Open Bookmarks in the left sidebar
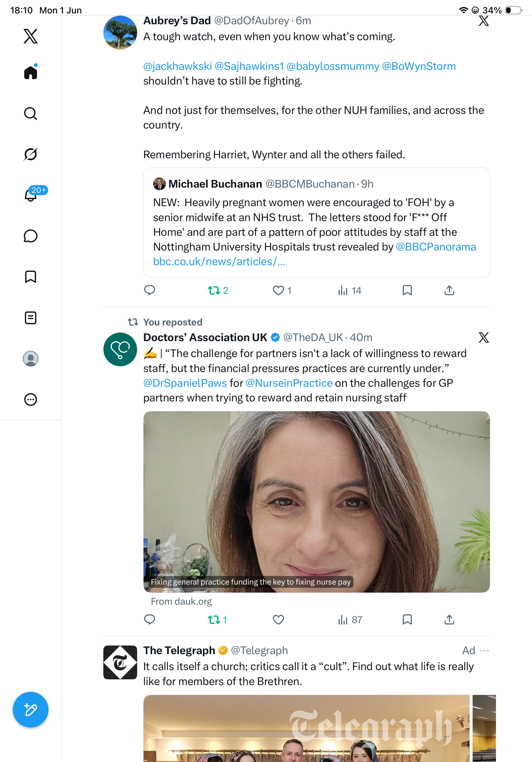Viewport: 532px width, 762px height. coord(31,277)
